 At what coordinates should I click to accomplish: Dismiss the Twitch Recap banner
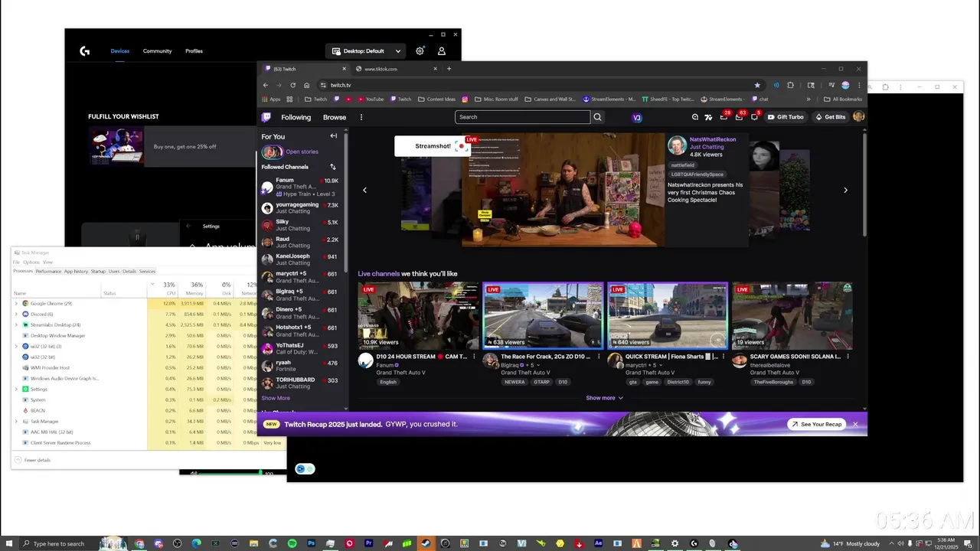pyautogui.click(x=855, y=424)
